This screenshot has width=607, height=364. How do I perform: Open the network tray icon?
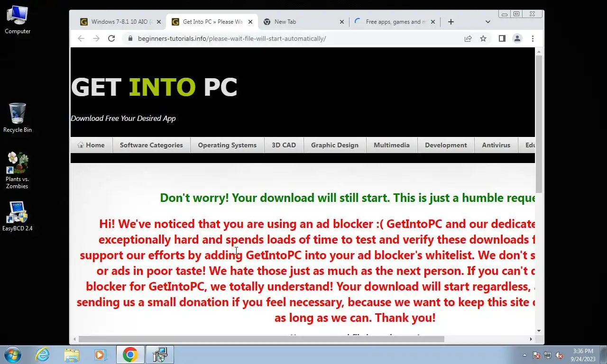(x=548, y=355)
